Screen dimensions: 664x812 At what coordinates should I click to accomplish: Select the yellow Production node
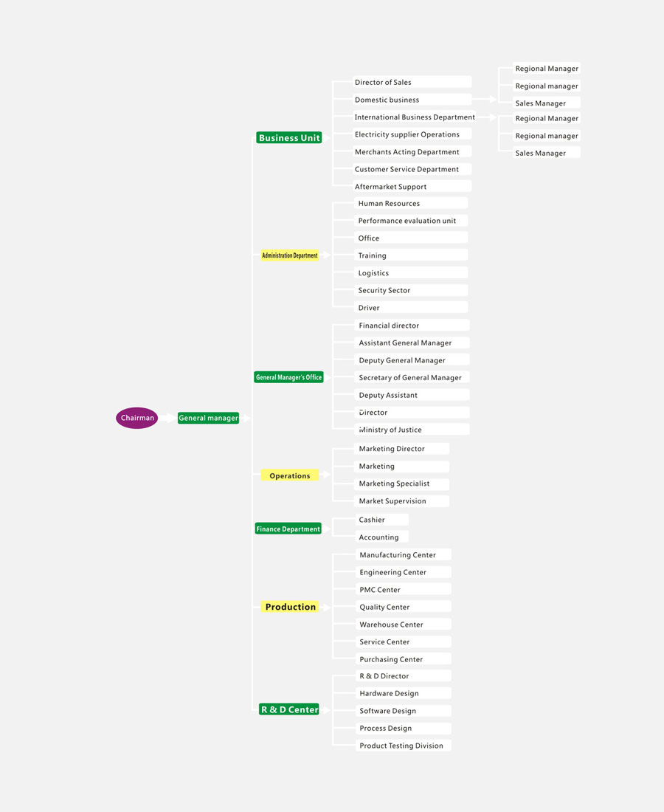tap(290, 607)
